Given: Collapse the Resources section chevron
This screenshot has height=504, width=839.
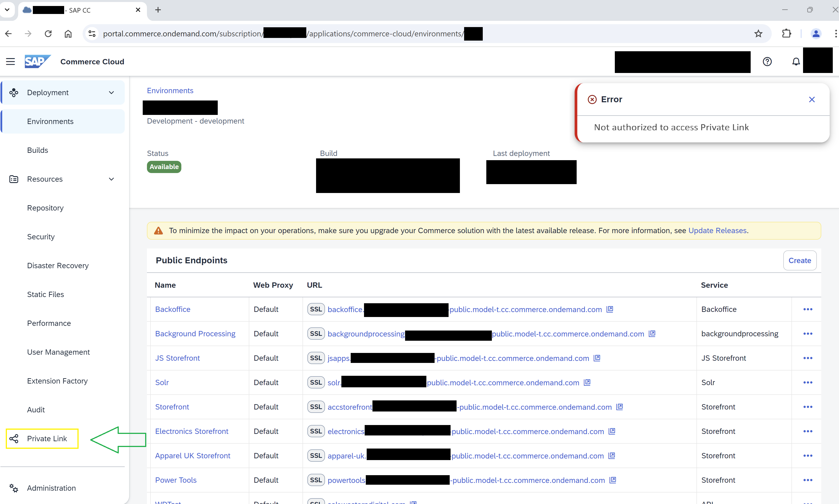Looking at the screenshot, I should tap(111, 179).
